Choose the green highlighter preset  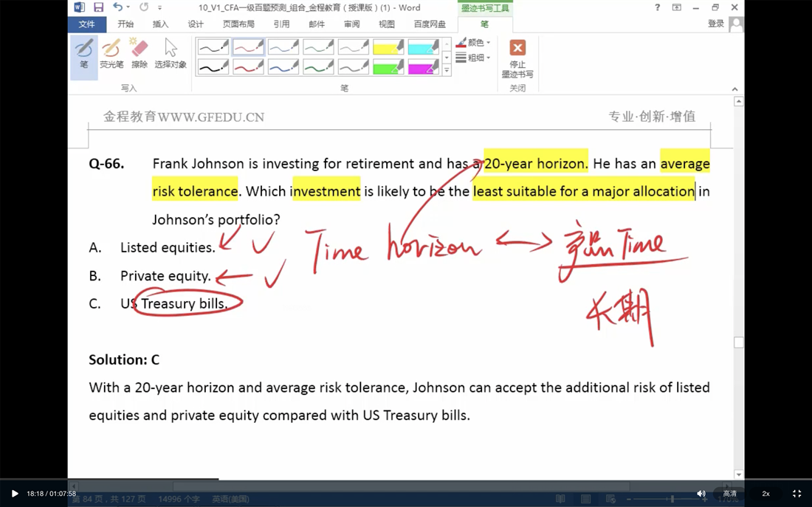pos(388,67)
